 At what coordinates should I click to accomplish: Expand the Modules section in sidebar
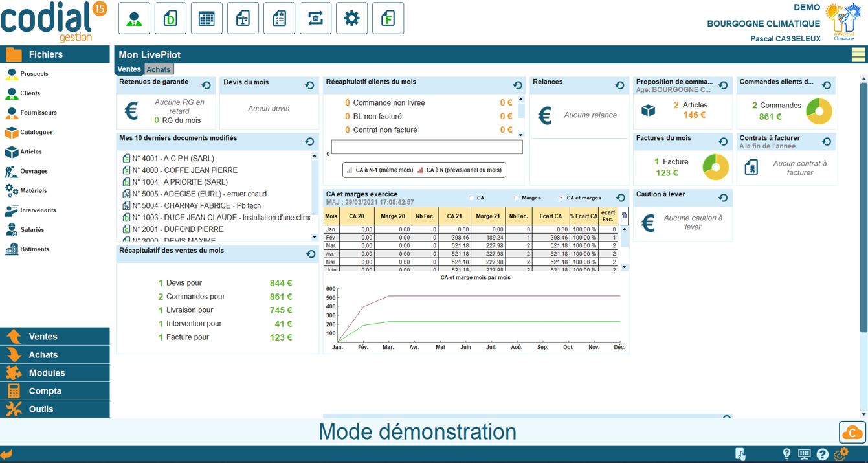click(55, 373)
